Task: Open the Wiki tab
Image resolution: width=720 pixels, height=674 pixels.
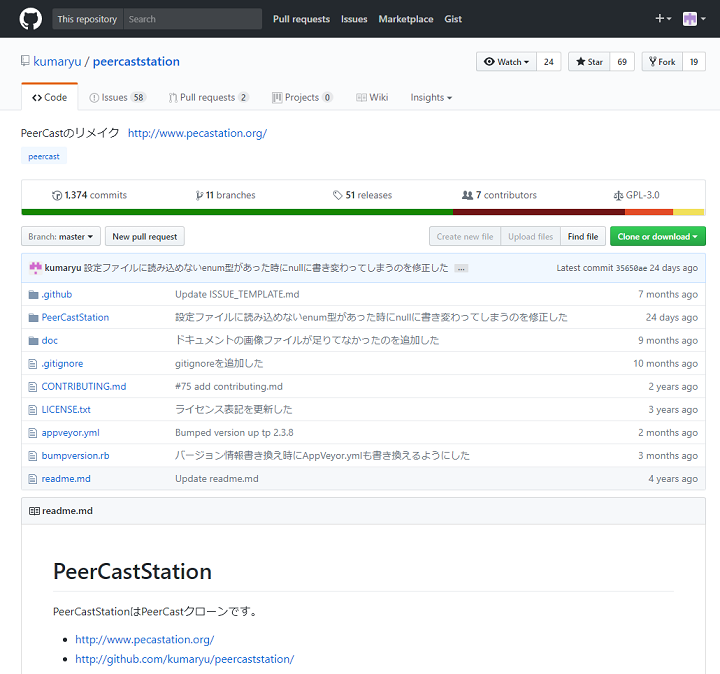Action: tap(372, 97)
